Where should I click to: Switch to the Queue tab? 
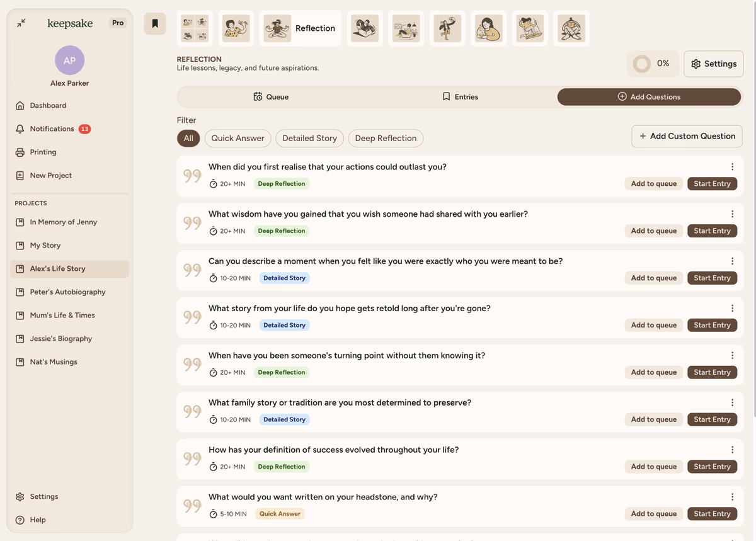click(x=271, y=97)
